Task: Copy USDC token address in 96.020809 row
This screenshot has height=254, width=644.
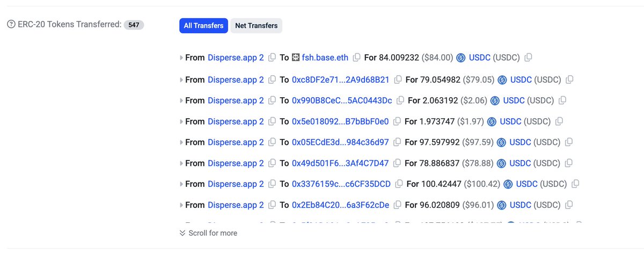Action: (x=569, y=205)
